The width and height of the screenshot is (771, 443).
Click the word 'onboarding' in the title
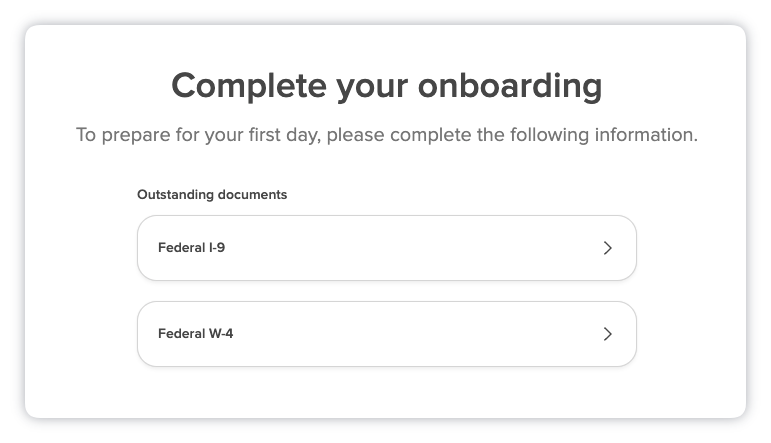click(x=510, y=86)
